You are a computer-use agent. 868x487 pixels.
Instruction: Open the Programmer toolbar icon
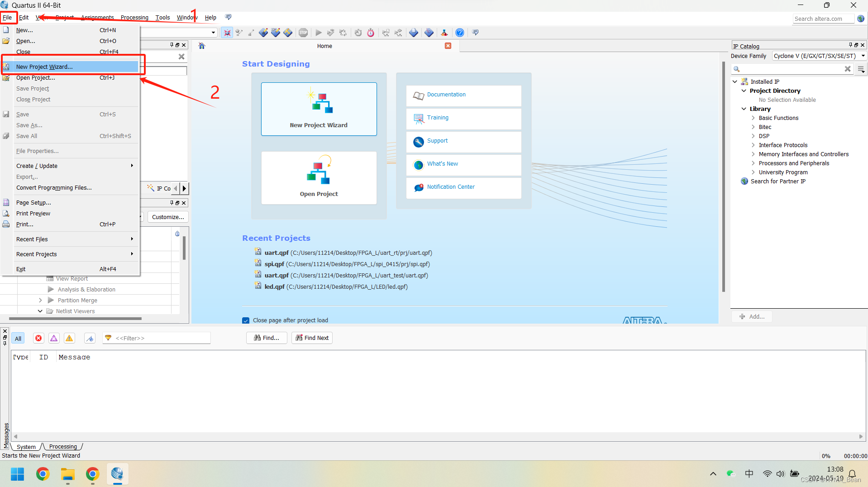(429, 33)
